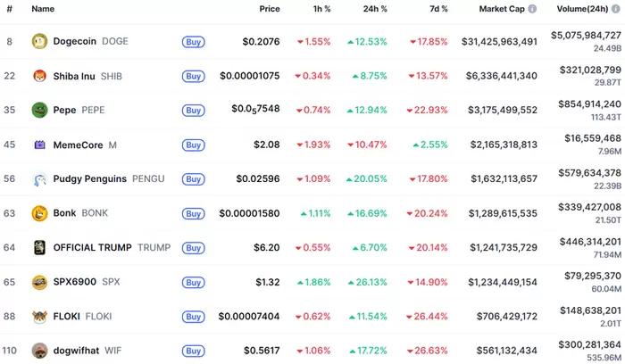Click the SPX6900 coin icon

[39, 282]
